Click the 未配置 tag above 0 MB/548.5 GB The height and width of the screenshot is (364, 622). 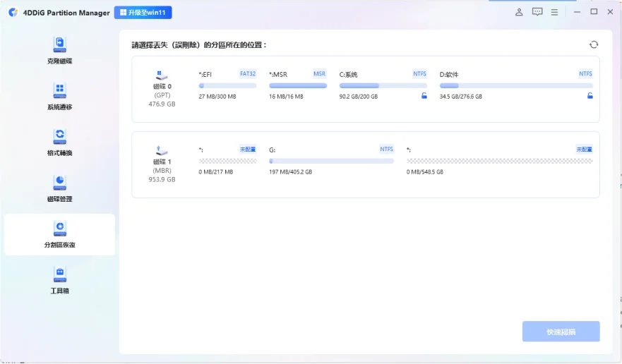click(x=585, y=149)
